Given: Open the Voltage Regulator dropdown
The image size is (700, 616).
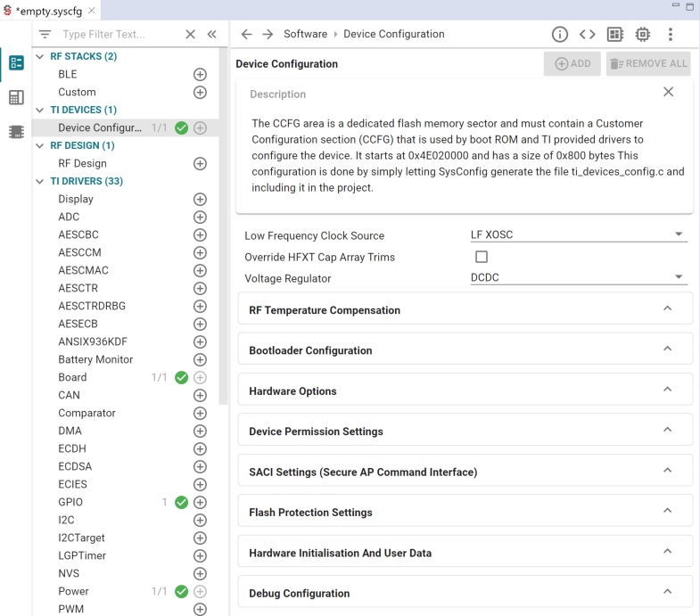Looking at the screenshot, I should 578,278.
